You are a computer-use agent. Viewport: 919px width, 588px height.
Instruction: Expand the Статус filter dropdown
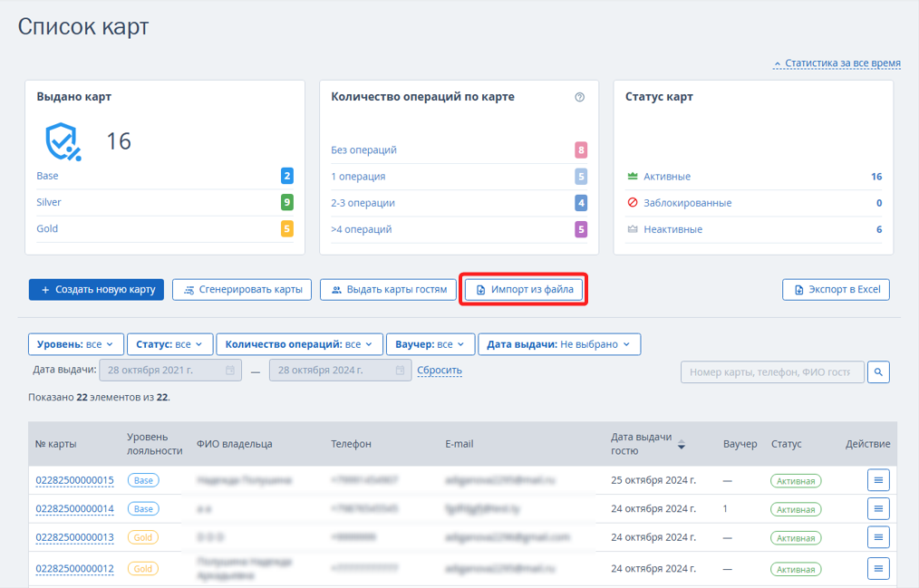(169, 344)
